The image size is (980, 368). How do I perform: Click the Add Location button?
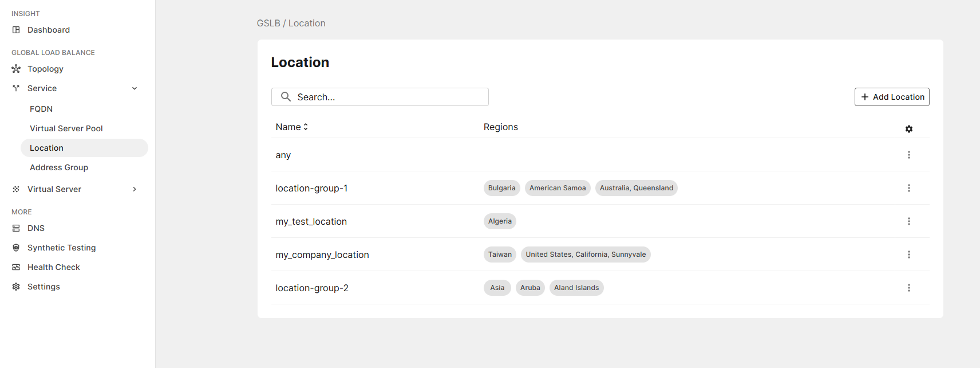tap(891, 97)
